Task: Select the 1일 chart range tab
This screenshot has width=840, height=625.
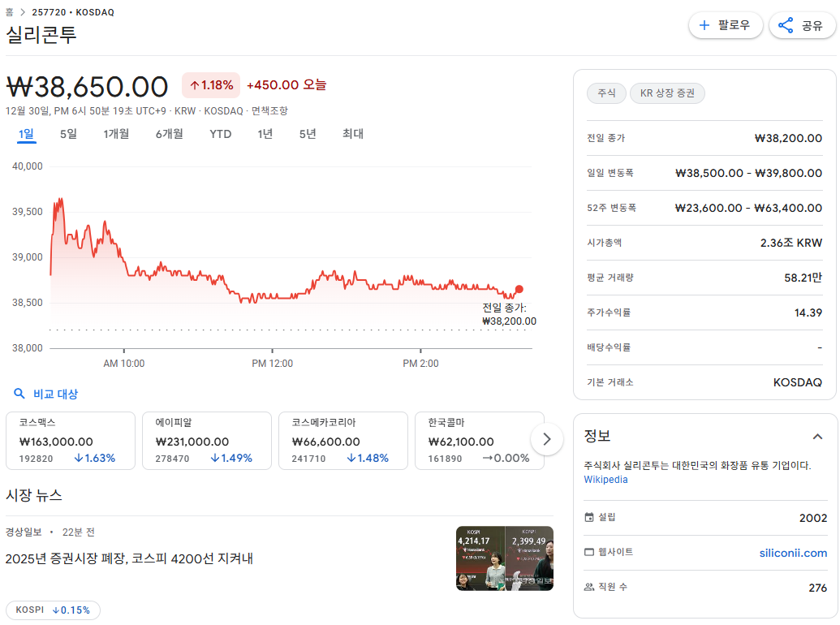Action: coord(26,134)
